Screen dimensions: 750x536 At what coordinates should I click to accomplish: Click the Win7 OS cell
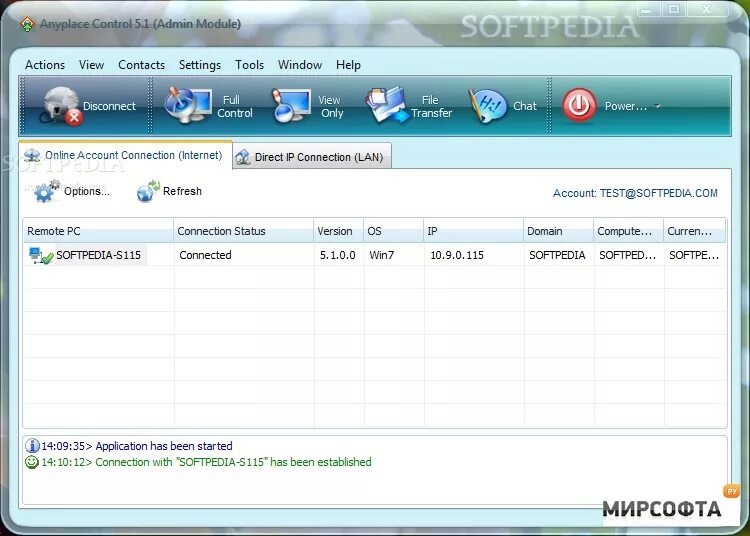pos(382,255)
